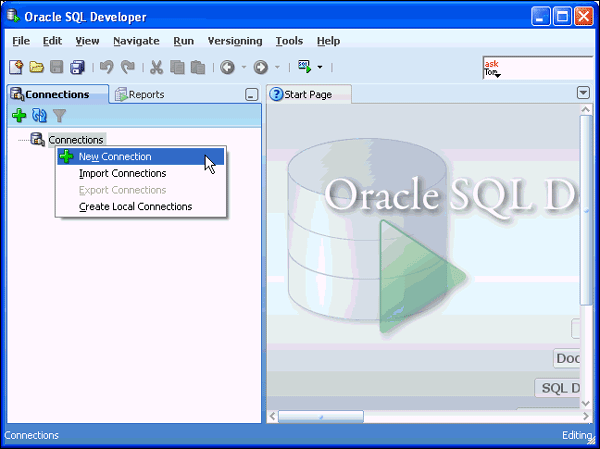Open the SQL Worksheet toolbar icon
The width and height of the screenshot is (600, 449).
click(x=305, y=67)
